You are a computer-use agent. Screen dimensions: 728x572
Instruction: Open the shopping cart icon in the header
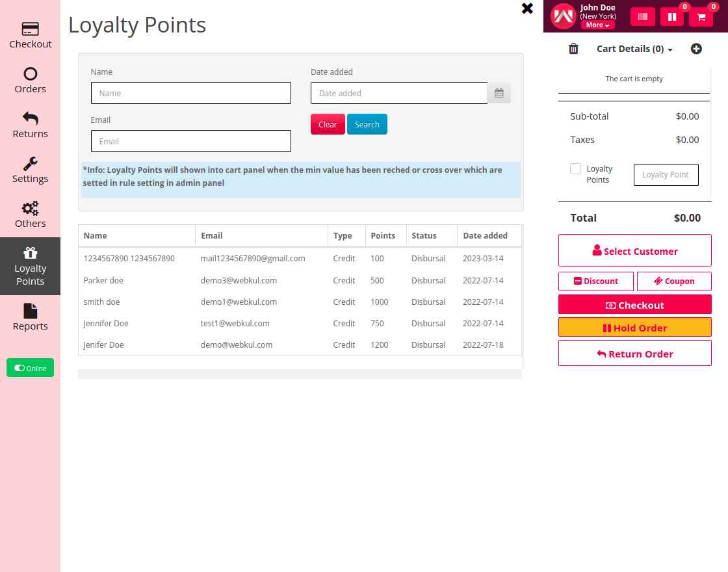[x=701, y=17]
